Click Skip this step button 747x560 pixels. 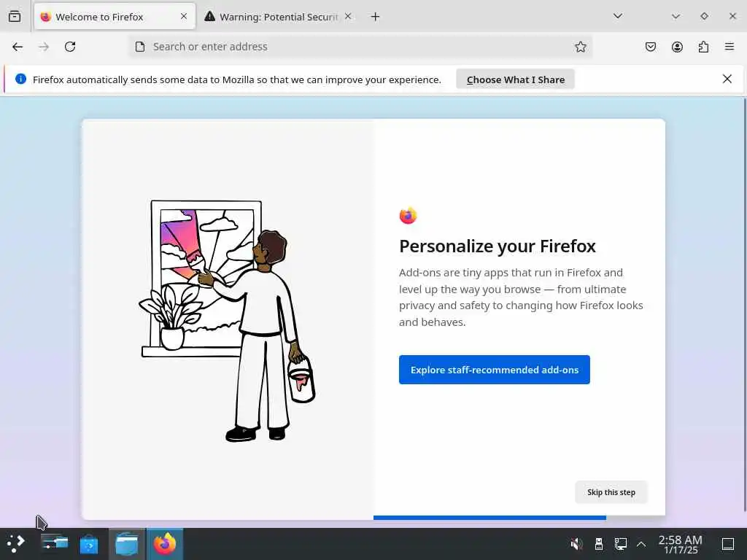pos(611,492)
